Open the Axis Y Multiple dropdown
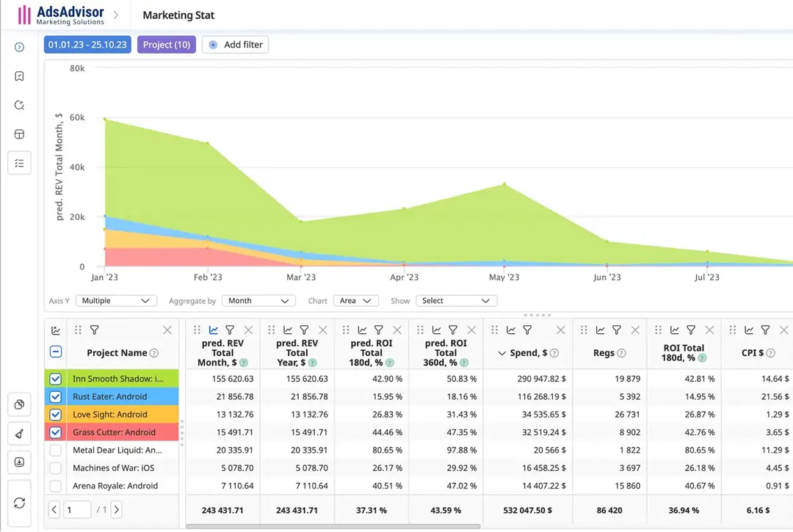Viewport: 793px width, 532px height. [116, 301]
